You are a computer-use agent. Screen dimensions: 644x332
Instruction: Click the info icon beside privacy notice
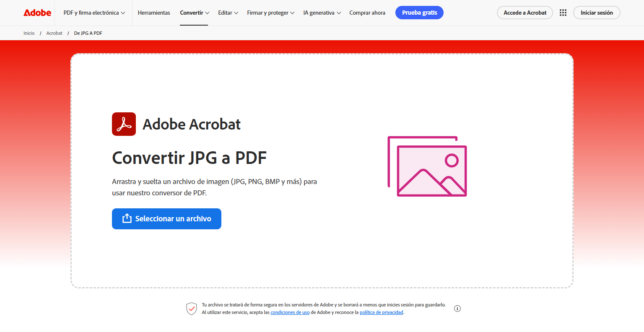coord(457,309)
